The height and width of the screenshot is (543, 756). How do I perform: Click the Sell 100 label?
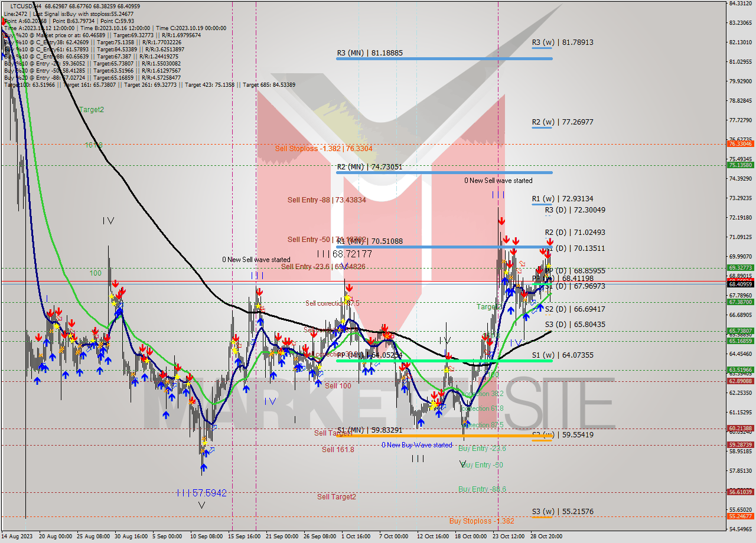(338, 386)
